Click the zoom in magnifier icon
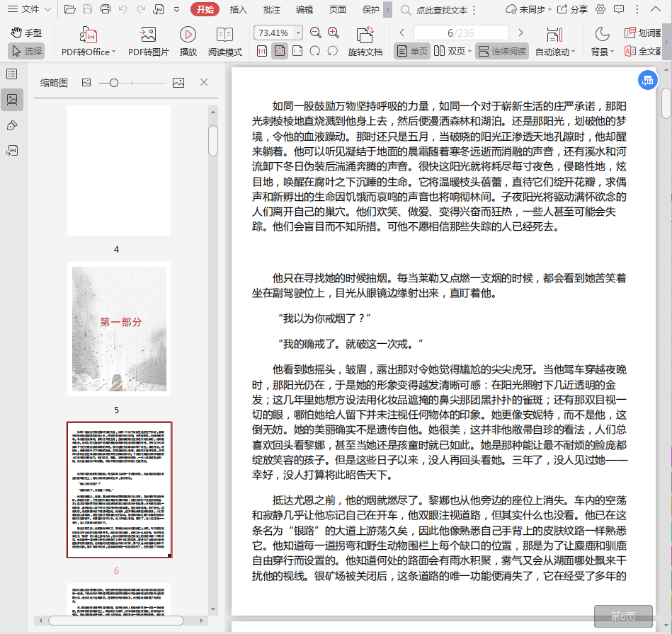672x634 pixels. (x=334, y=33)
